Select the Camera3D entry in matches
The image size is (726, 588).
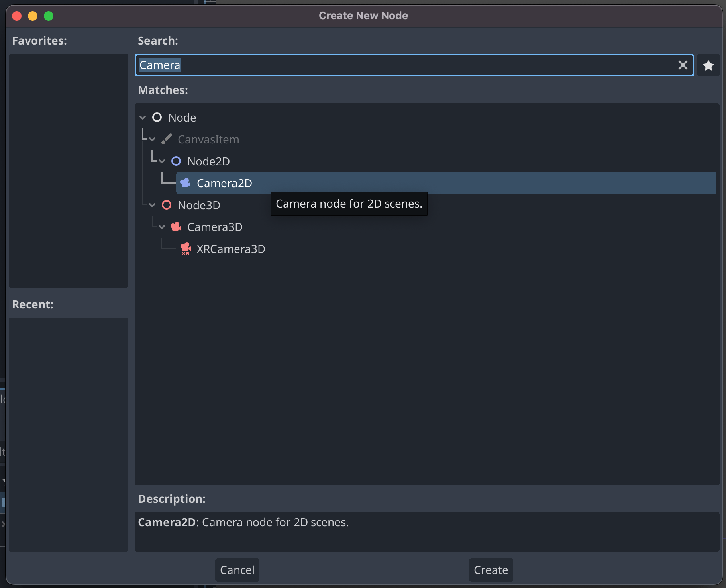pos(215,227)
